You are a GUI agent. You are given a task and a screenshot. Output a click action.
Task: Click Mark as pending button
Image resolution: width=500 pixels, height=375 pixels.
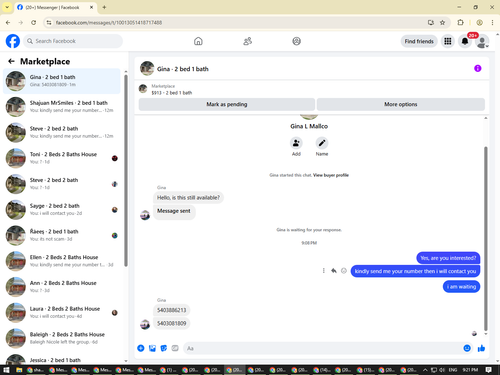tap(227, 104)
